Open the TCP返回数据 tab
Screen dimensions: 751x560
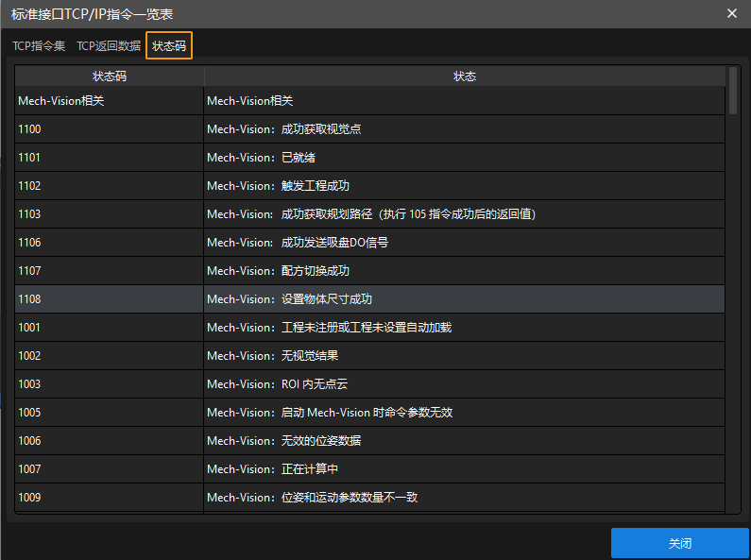coord(109,45)
